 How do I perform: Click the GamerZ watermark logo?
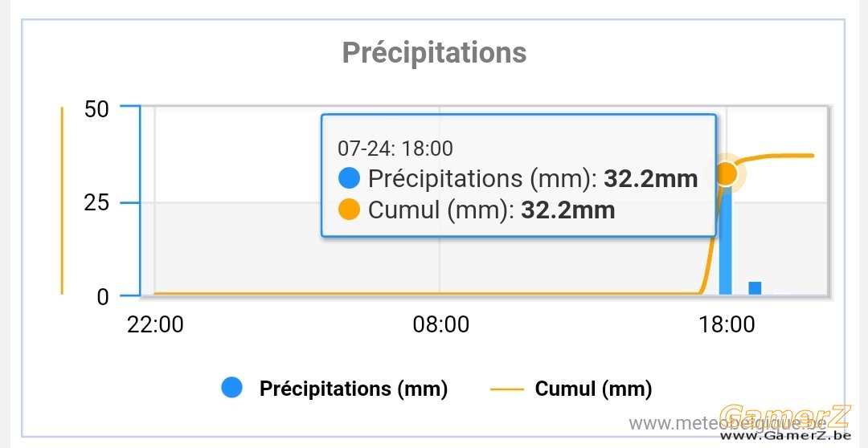pyautogui.click(x=784, y=422)
